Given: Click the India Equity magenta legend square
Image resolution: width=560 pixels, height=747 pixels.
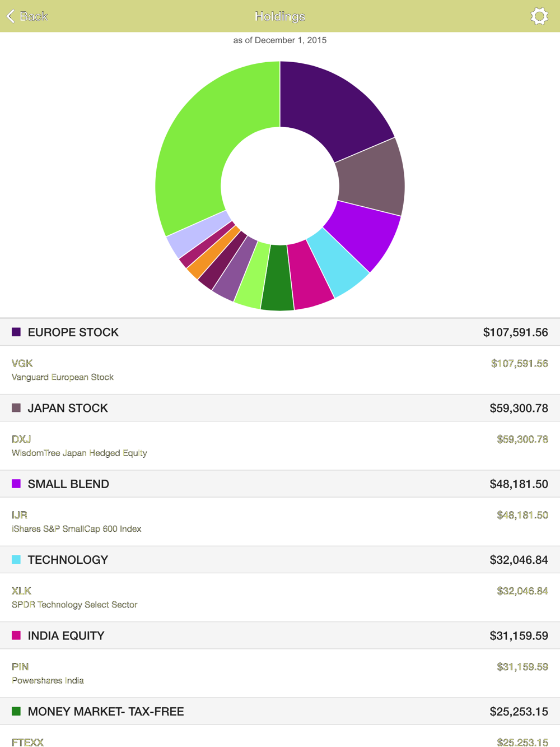Looking at the screenshot, I should click(x=16, y=635).
